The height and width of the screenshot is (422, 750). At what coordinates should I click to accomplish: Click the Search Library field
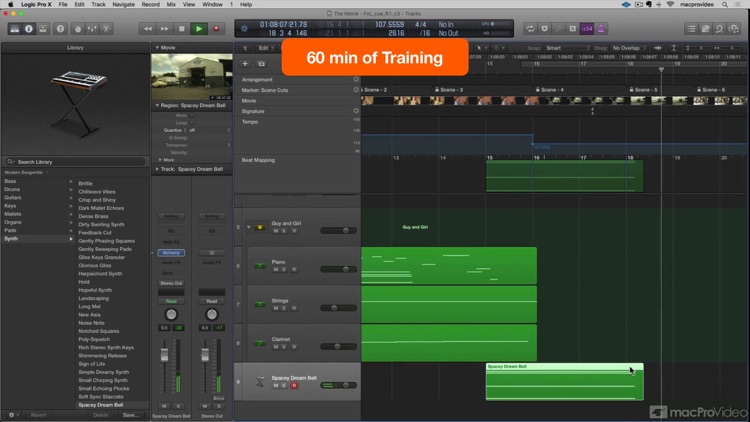[75, 162]
